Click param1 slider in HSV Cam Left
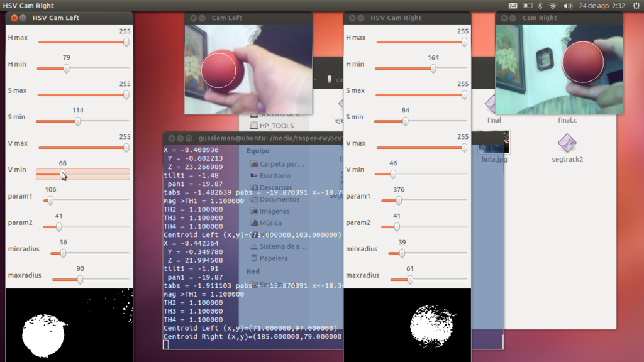 click(86, 200)
